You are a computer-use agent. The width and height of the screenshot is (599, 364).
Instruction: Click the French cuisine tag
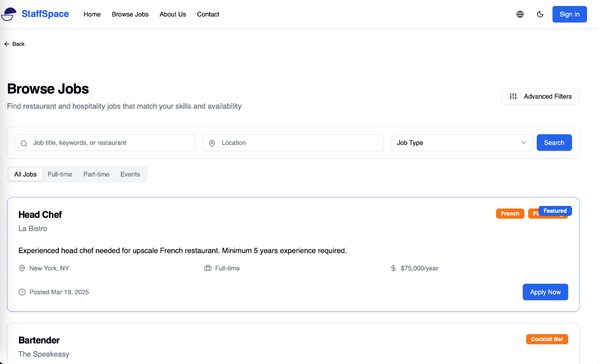tap(510, 213)
